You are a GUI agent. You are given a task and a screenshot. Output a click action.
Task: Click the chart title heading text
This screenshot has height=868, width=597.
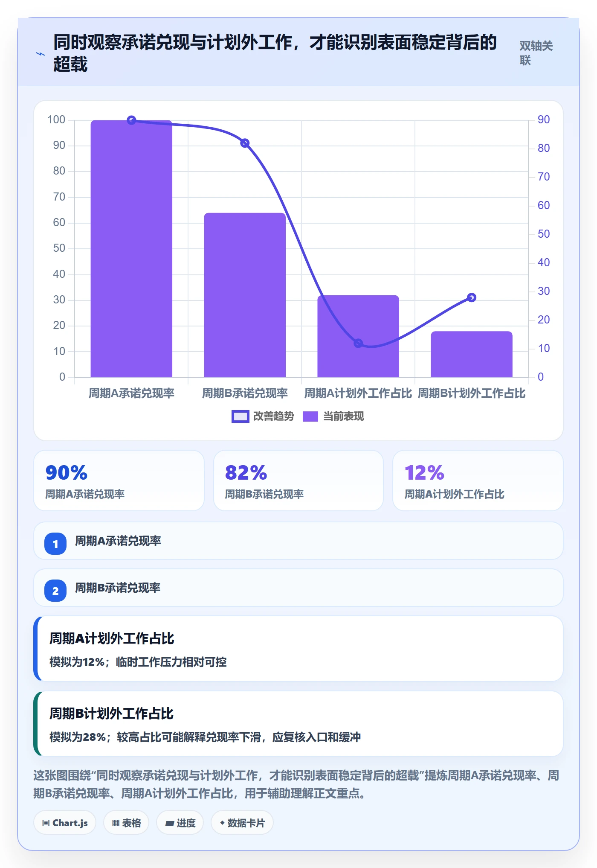(x=275, y=53)
